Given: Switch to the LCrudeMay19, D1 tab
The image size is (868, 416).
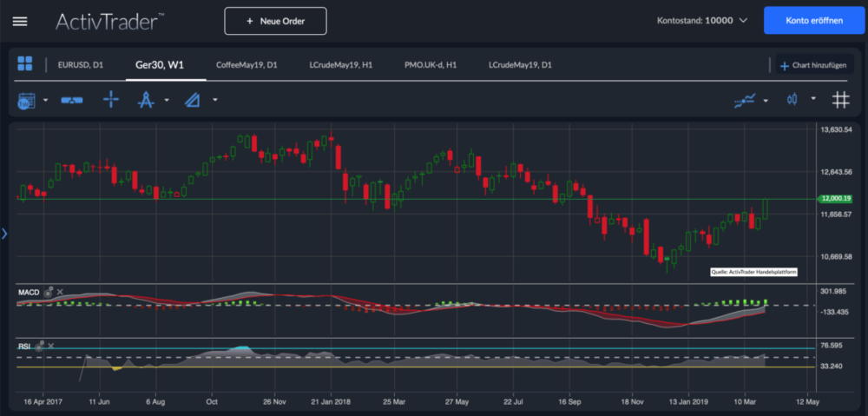Looking at the screenshot, I should tap(520, 65).
